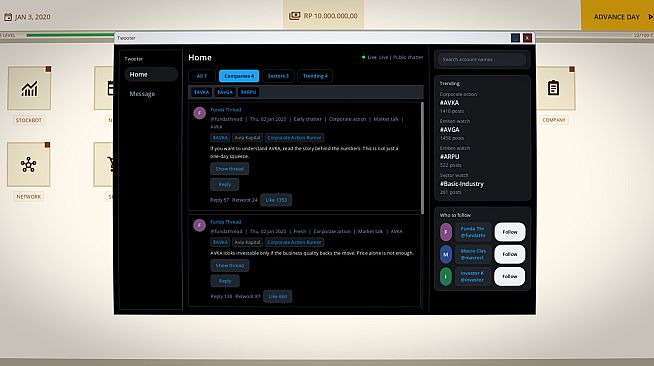
Task: Minimize the Twooter window
Action: coord(516,38)
